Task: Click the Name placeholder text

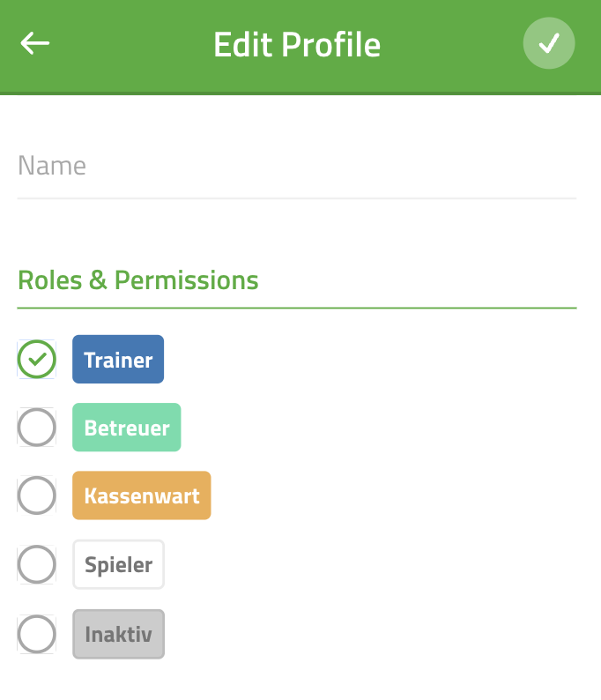Action: tap(52, 166)
